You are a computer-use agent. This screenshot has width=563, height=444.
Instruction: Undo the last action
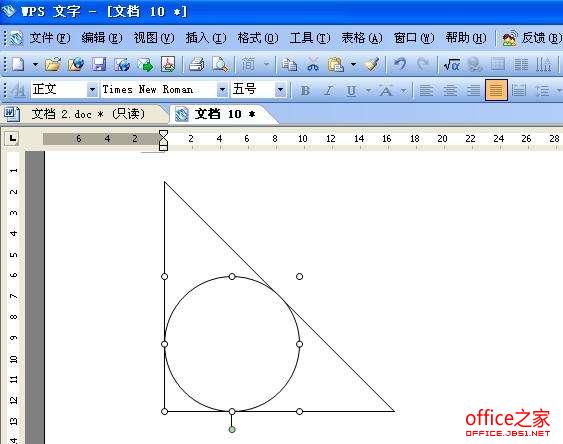click(400, 65)
